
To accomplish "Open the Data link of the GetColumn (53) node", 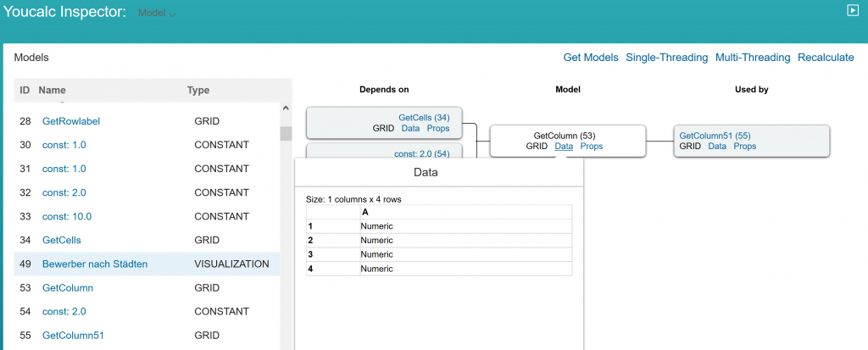I will click(564, 147).
